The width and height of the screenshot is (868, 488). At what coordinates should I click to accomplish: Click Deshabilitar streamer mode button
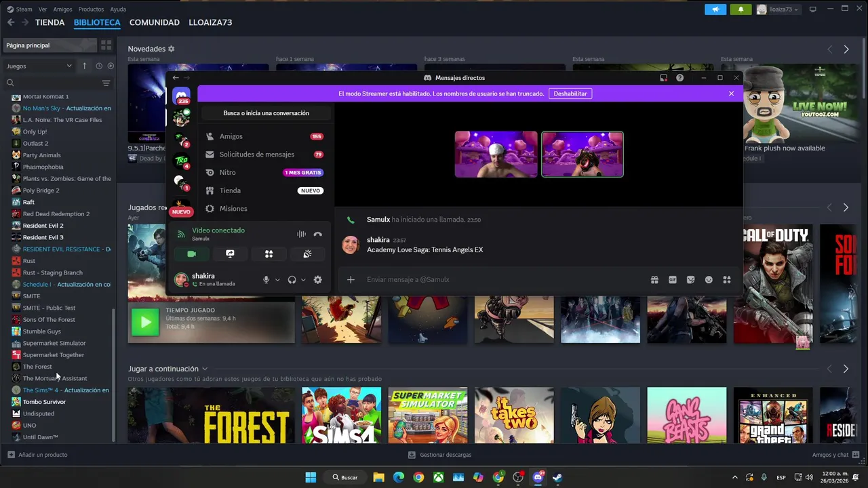click(x=570, y=94)
